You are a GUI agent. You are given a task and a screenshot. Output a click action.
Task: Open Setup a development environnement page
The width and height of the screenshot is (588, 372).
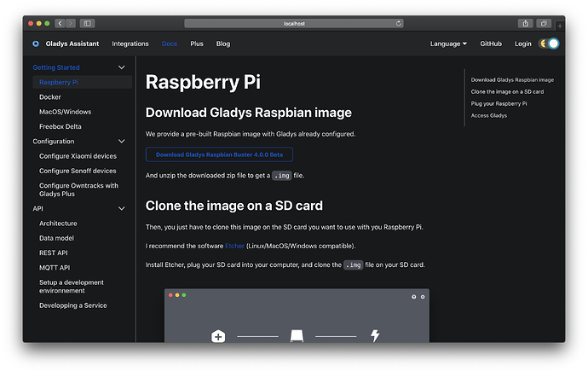[x=72, y=287]
